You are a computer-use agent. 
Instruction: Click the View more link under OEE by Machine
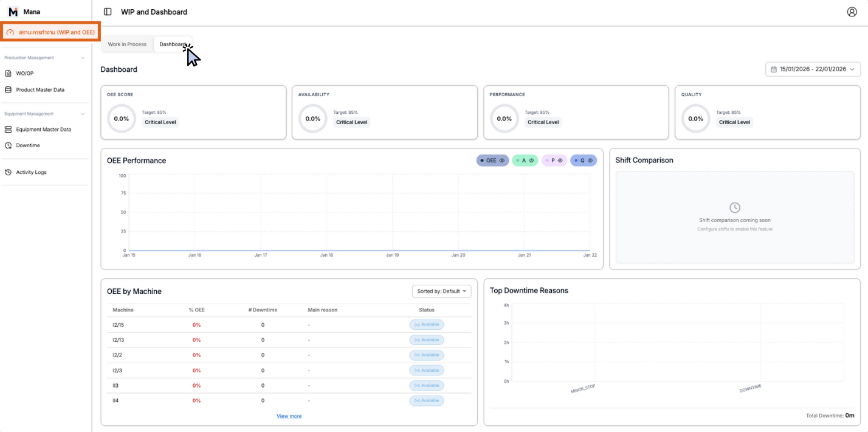pos(289,416)
